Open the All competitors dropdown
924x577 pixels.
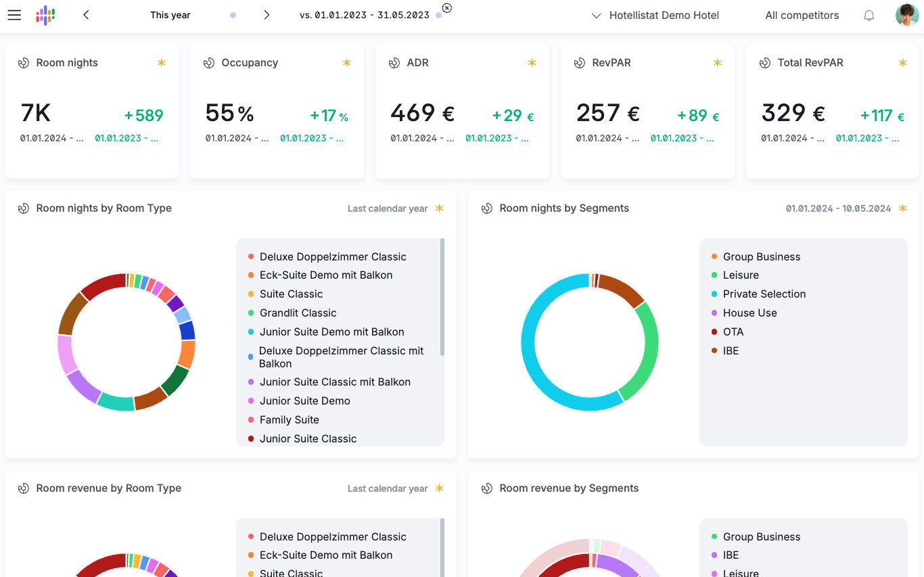pyautogui.click(x=802, y=15)
